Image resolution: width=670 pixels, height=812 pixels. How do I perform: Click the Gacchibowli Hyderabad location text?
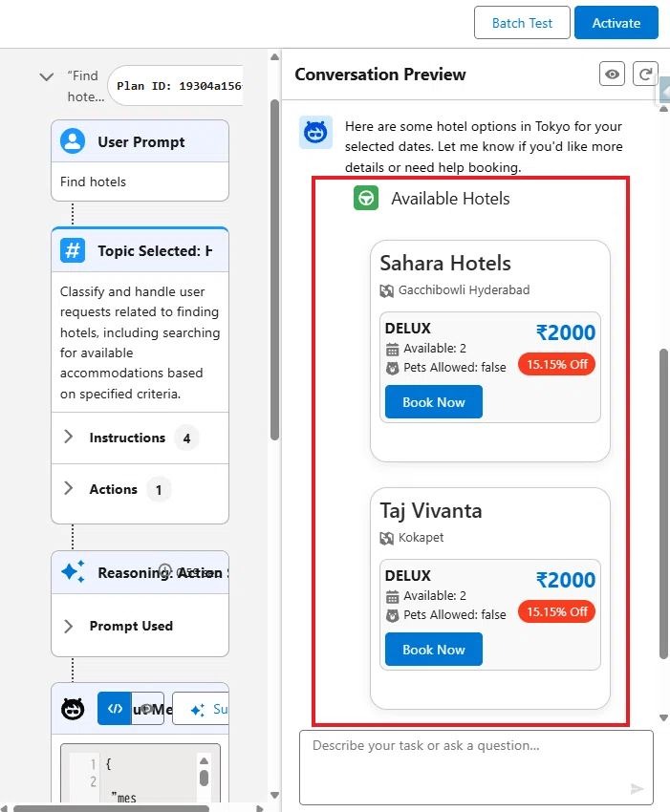pos(464,290)
